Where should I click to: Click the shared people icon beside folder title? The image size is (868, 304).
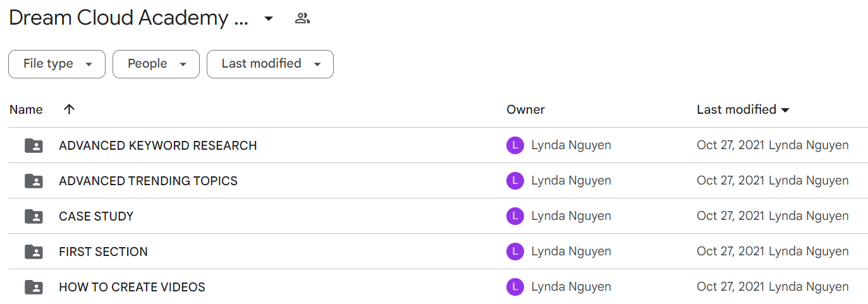click(x=302, y=18)
